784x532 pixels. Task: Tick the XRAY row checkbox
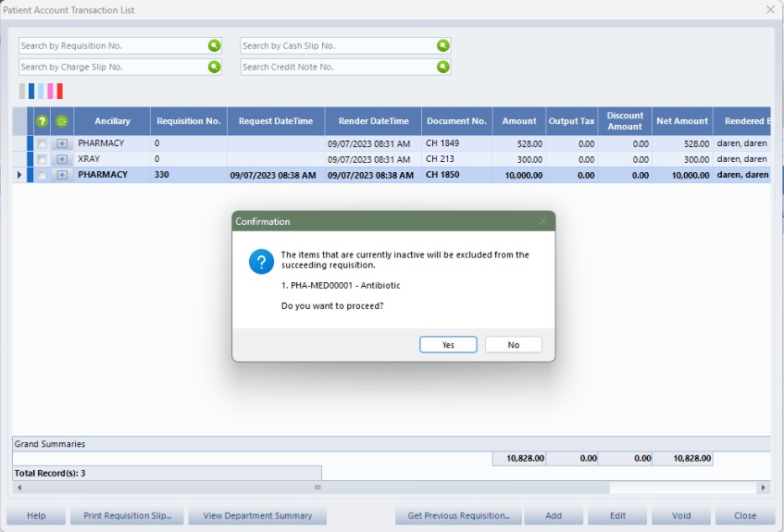click(x=42, y=159)
